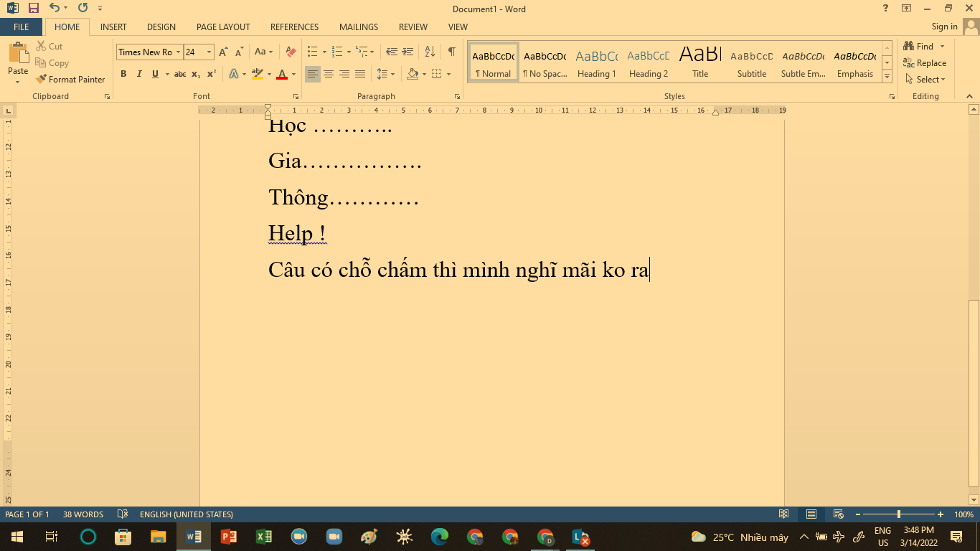Screen dimensions: 980x551
Task: Click the Windows Start button
Action: 17,537
